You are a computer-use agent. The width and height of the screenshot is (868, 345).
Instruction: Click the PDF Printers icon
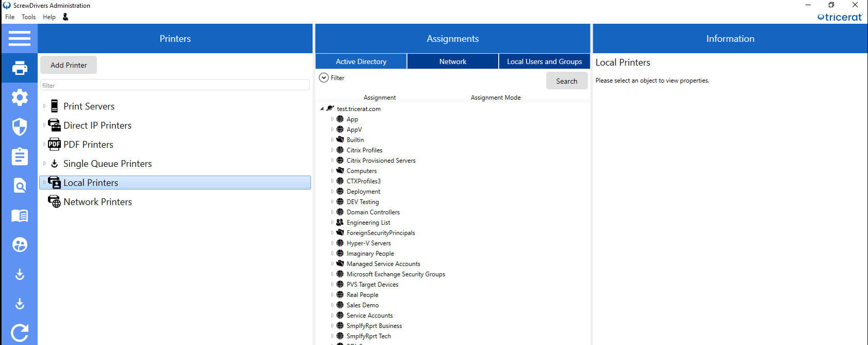pos(54,144)
